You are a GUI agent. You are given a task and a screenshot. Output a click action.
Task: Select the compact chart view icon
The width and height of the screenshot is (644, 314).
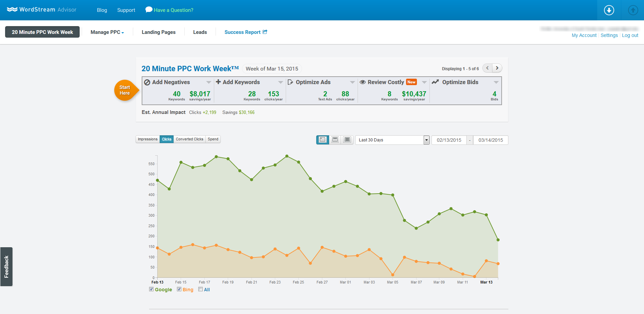[323, 140]
